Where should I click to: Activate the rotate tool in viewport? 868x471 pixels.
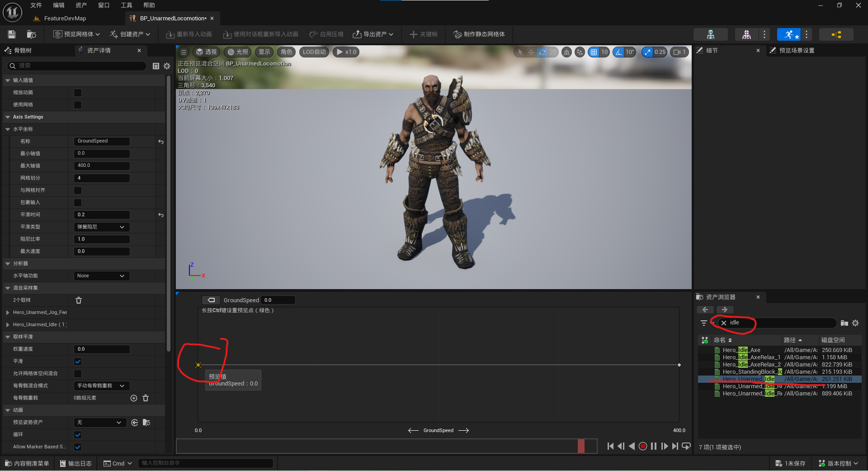click(542, 52)
